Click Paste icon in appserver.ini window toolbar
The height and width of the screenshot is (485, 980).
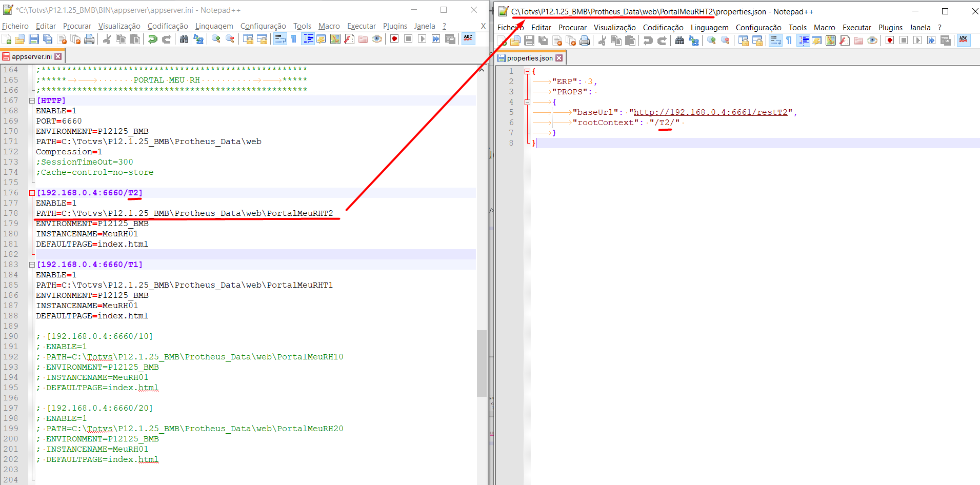135,39
